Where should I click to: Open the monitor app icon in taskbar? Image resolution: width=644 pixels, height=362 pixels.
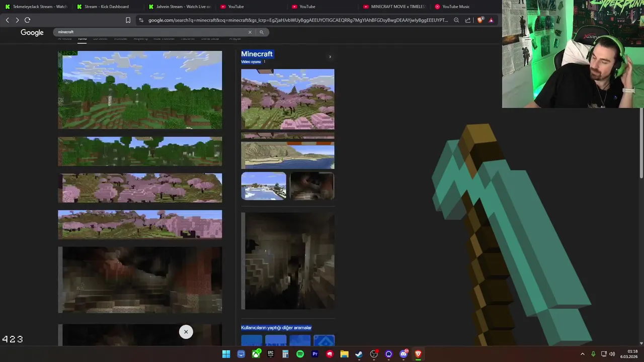click(x=241, y=354)
